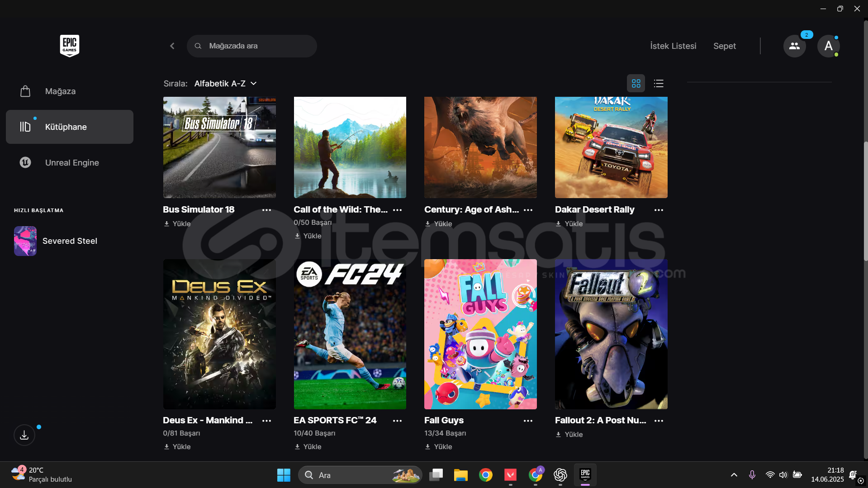This screenshot has width=868, height=488.
Task: Open the Dakar Desert Rally cover art
Action: (611, 147)
